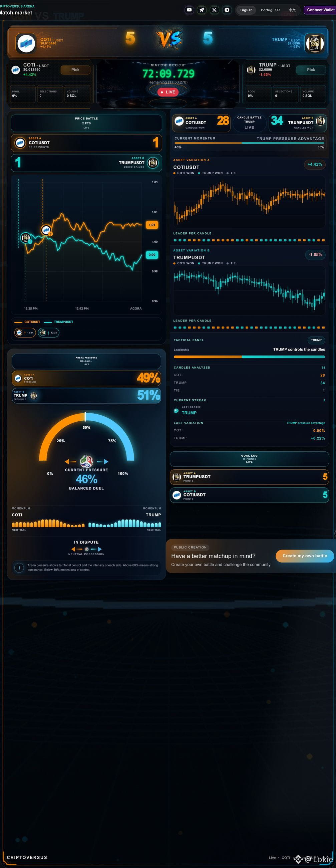The width and height of the screenshot is (336, 868).
Task: Toggle the COTIUSDT legend line
Action: coord(27,322)
